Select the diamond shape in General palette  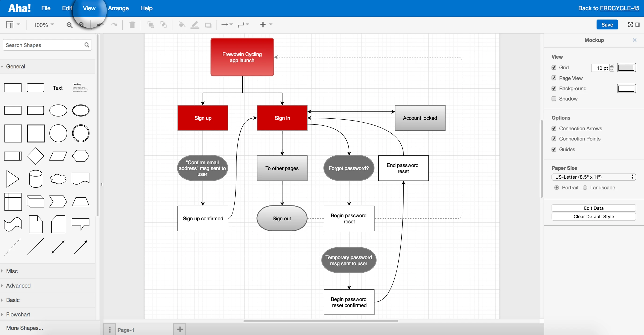36,156
